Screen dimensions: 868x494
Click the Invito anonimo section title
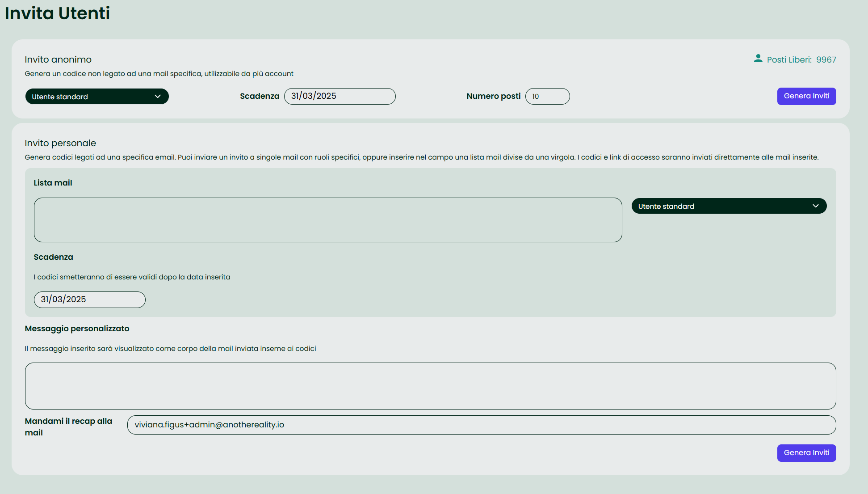(x=58, y=59)
